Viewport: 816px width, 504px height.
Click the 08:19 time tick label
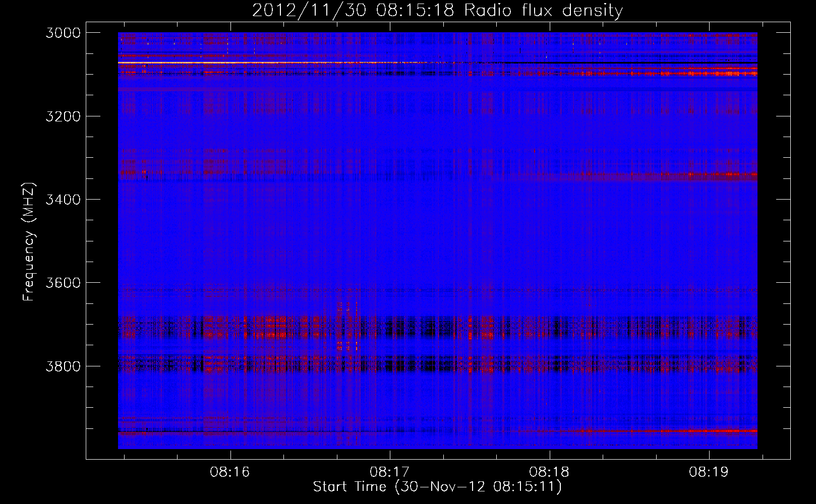tap(709, 472)
